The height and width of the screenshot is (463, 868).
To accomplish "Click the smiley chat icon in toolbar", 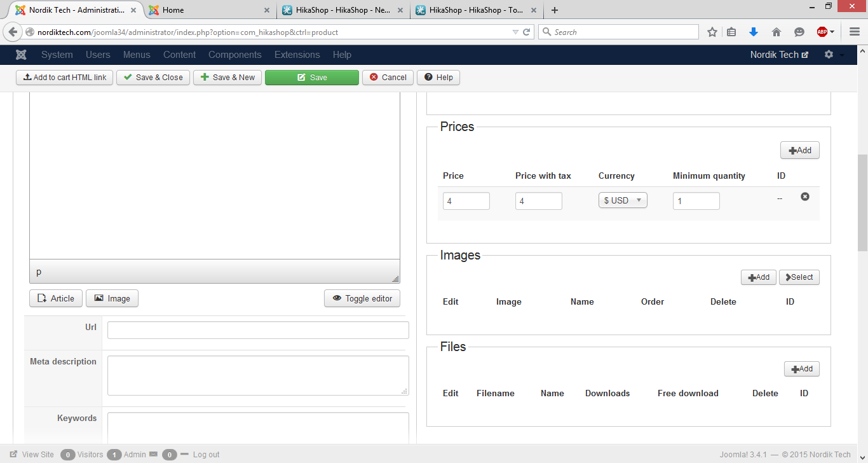I will point(799,32).
